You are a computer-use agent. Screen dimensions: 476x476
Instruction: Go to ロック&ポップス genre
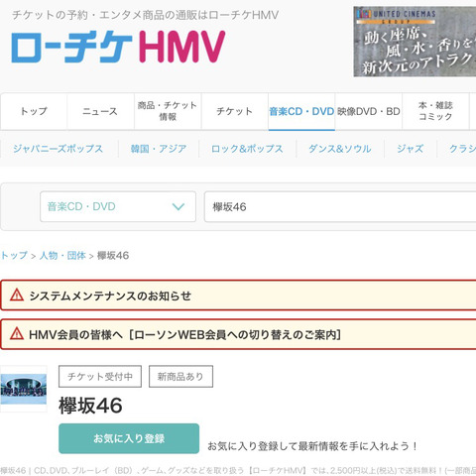click(x=247, y=149)
